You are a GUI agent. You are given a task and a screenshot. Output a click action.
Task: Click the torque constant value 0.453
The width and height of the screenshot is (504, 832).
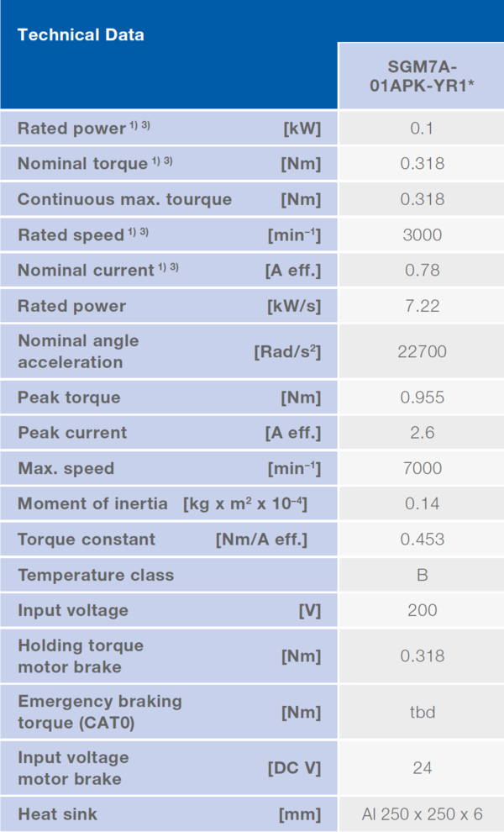pyautogui.click(x=422, y=539)
